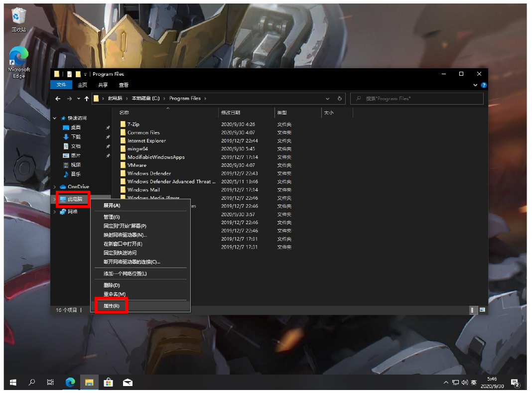This screenshot has width=532, height=393.
Task: Select Rename (重命名) in the context menu
Action: (x=114, y=294)
